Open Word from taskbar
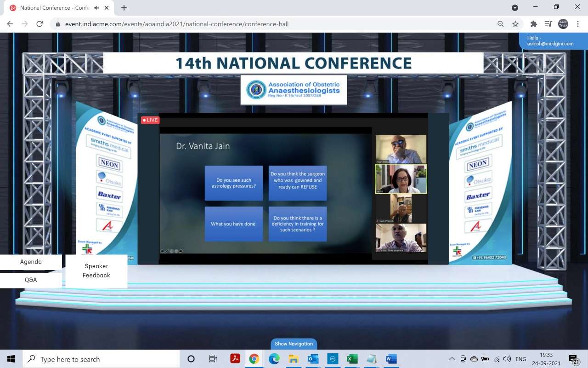The width and height of the screenshot is (588, 368). click(x=391, y=359)
